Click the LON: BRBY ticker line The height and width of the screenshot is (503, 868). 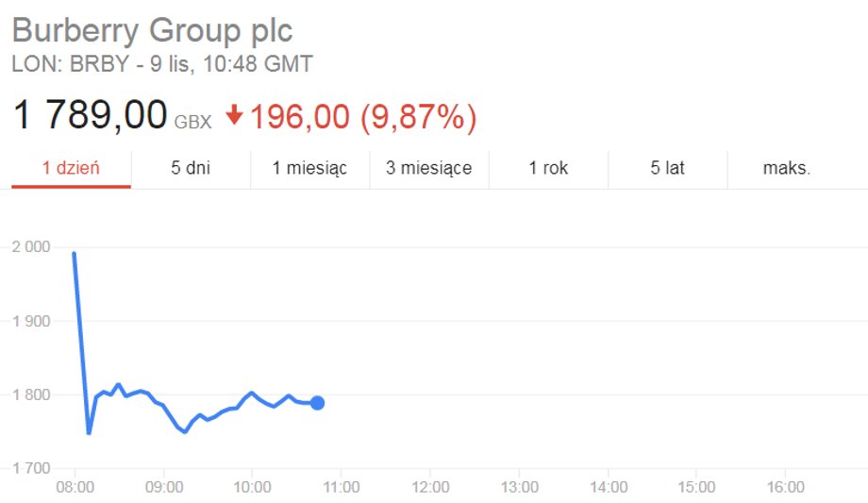162,64
